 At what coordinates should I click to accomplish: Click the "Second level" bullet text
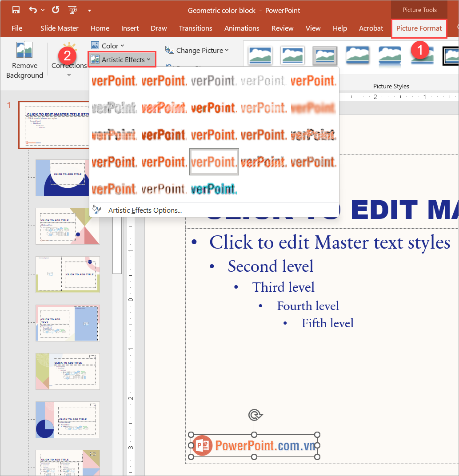click(271, 266)
